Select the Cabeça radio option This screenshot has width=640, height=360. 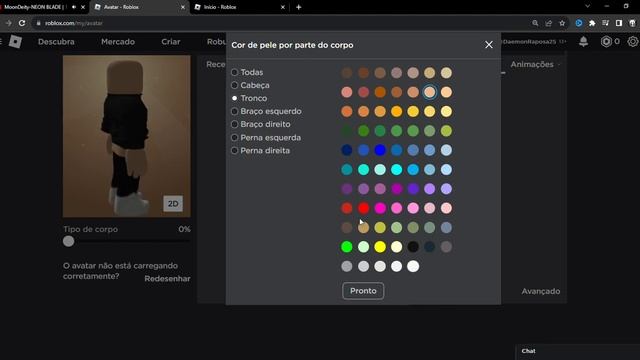click(251, 85)
